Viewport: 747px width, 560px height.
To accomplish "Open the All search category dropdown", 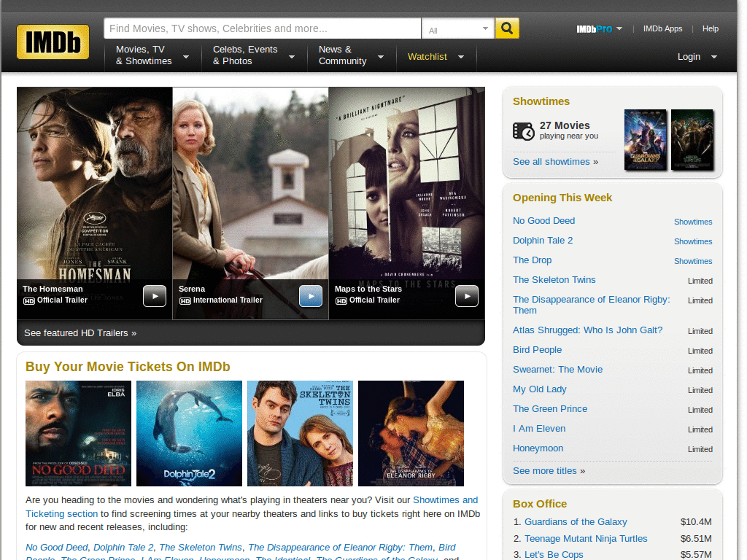I will pos(458,29).
